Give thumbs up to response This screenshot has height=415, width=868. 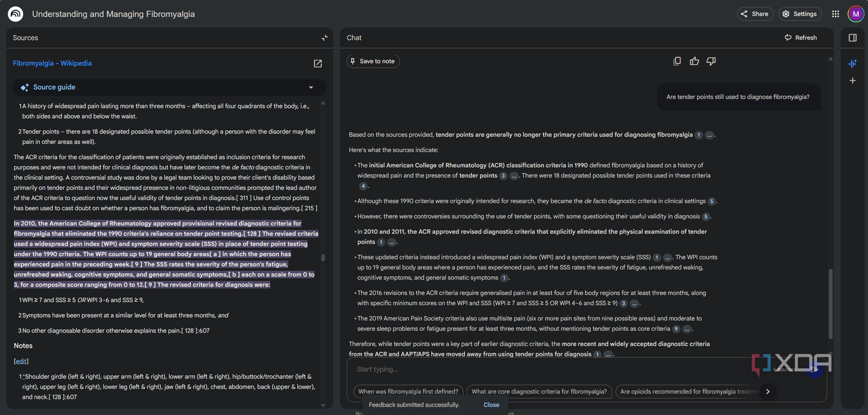tap(694, 61)
